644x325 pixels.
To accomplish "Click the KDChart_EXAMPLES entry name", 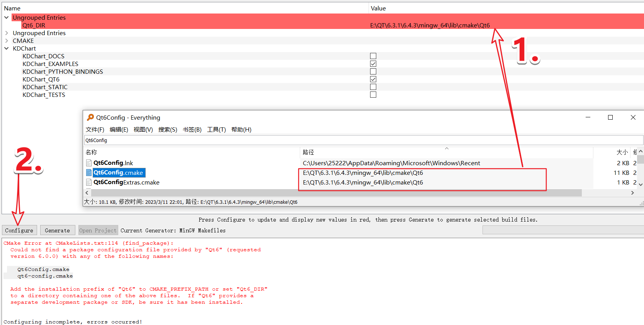I will (50, 64).
